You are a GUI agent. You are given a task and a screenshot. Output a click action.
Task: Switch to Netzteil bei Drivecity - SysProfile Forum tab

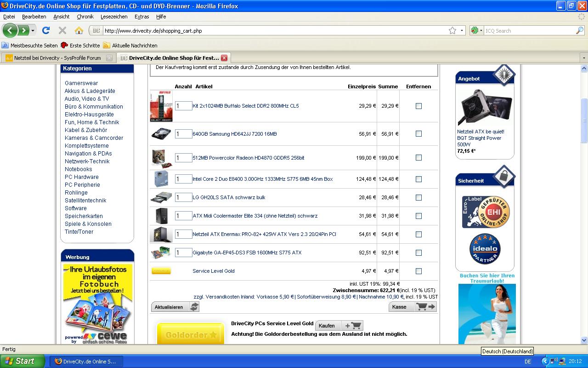point(58,58)
